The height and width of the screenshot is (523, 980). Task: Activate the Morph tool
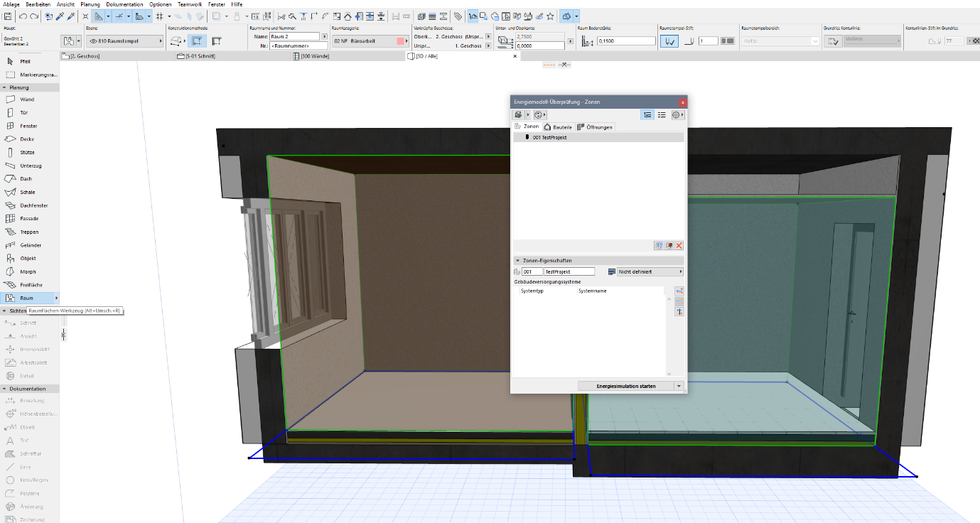click(28, 271)
